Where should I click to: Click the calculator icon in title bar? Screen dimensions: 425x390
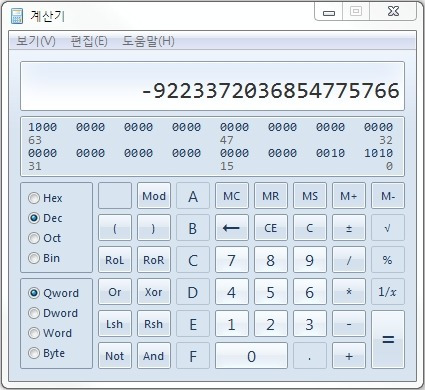pos(17,16)
